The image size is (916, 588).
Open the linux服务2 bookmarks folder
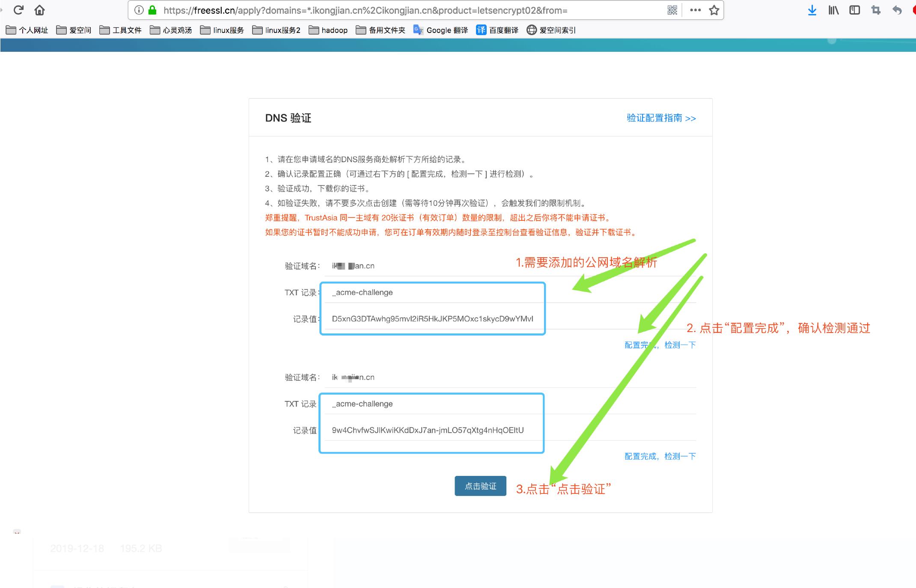pyautogui.click(x=277, y=30)
